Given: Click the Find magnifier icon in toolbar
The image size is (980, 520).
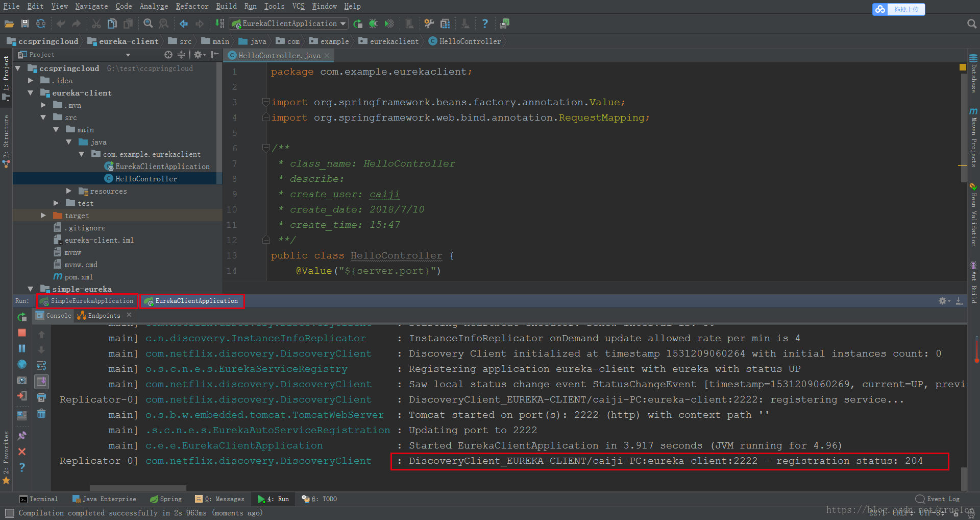Looking at the screenshot, I should pyautogui.click(x=148, y=23).
